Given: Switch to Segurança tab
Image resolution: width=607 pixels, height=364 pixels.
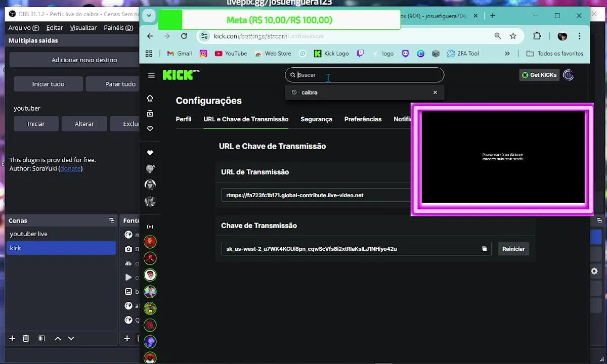Looking at the screenshot, I should 316,119.
